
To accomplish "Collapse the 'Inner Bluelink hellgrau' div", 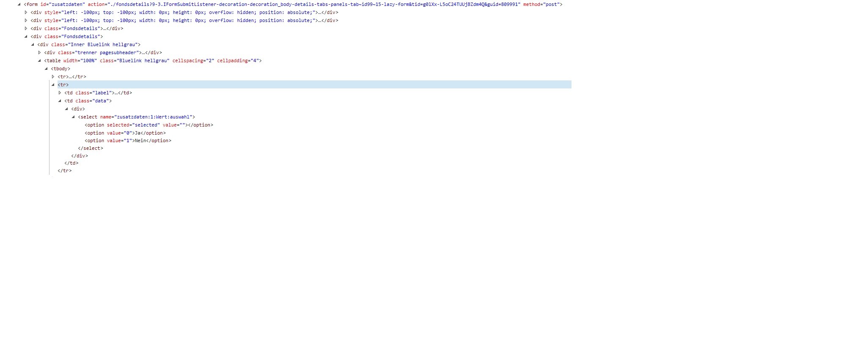I will click(33, 44).
